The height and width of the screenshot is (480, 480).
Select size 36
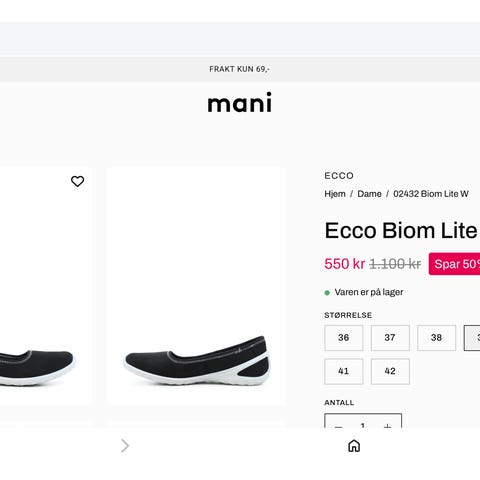[344, 338]
